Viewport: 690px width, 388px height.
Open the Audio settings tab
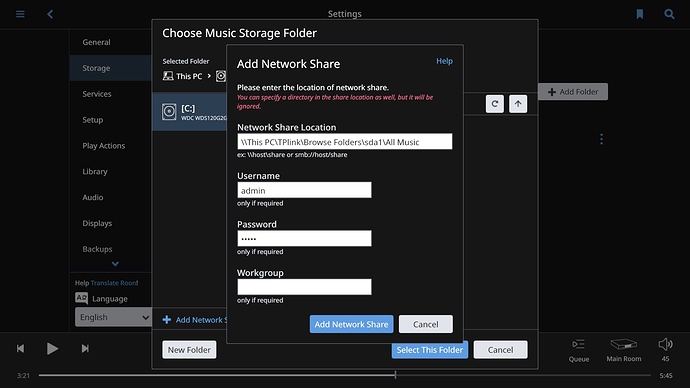coord(110,198)
